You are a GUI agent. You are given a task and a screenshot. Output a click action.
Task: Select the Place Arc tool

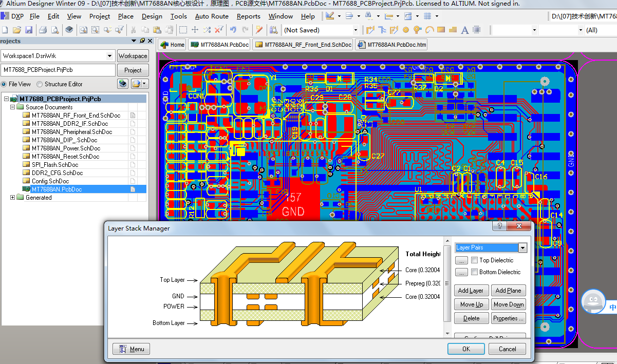click(x=429, y=30)
